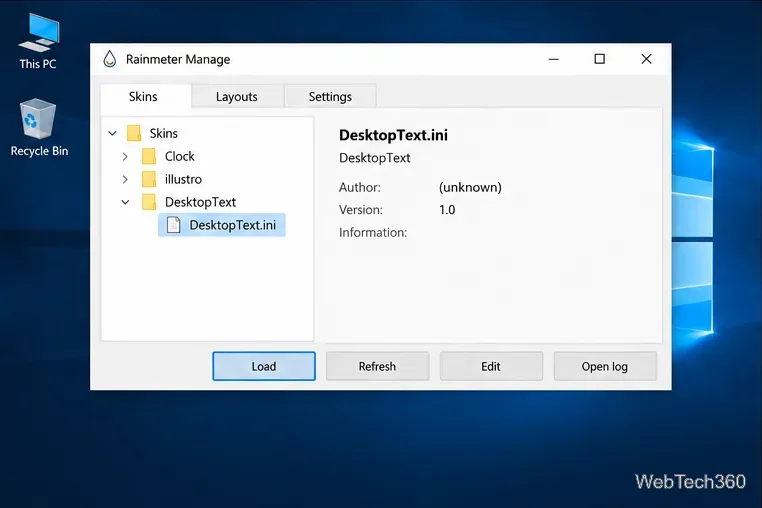762x508 pixels.
Task: Click the Information: label
Action: [x=373, y=232]
